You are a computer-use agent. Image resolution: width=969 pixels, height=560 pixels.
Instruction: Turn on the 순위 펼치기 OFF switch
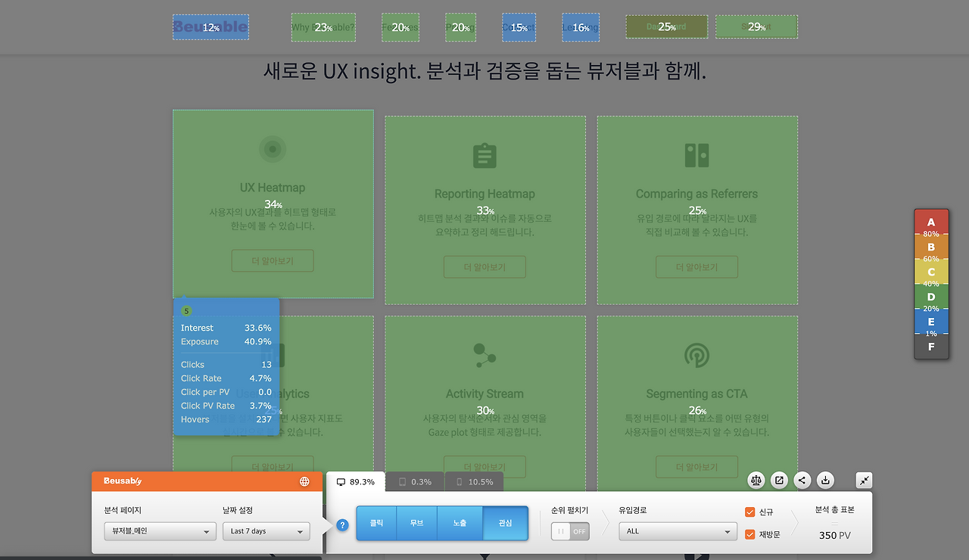(569, 530)
